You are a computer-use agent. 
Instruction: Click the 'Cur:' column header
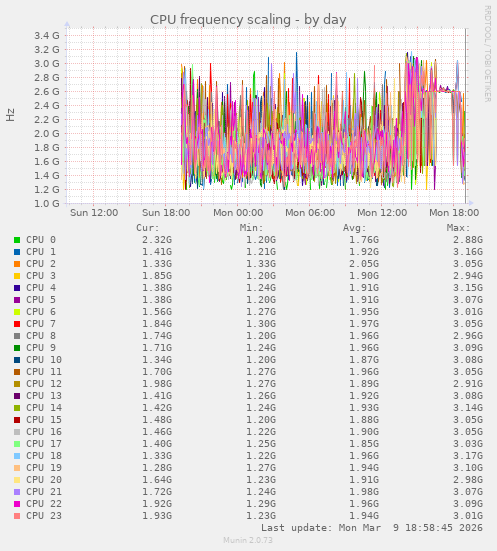[148, 228]
